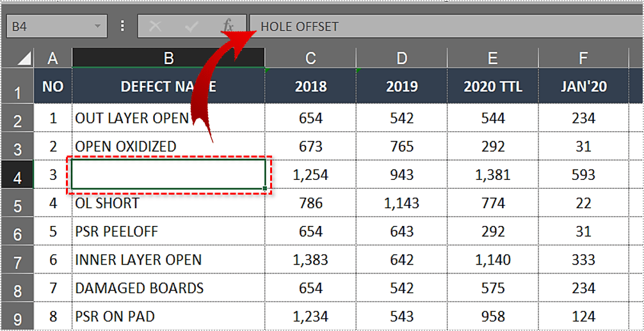Select row 7 header

pyautogui.click(x=17, y=261)
